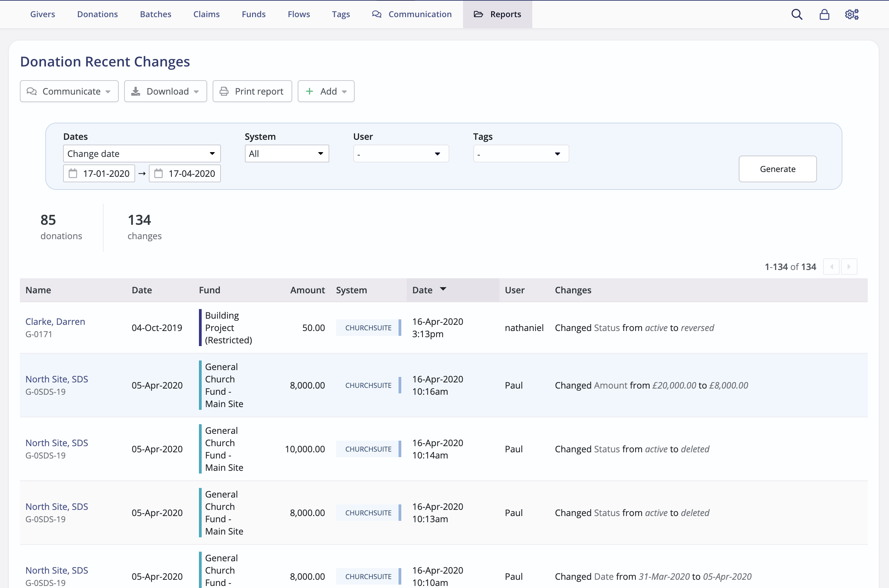Switch to the Donations section
Viewport: 889px width, 588px height.
point(97,14)
